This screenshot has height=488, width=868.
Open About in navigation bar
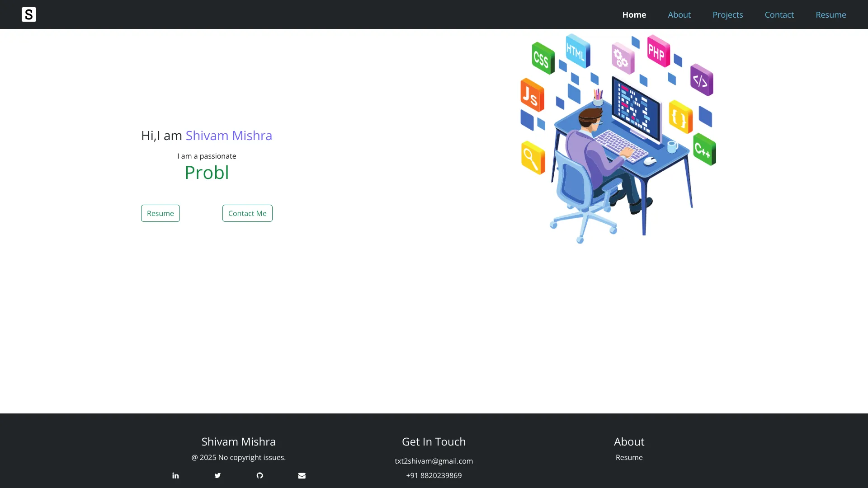tap(679, 14)
